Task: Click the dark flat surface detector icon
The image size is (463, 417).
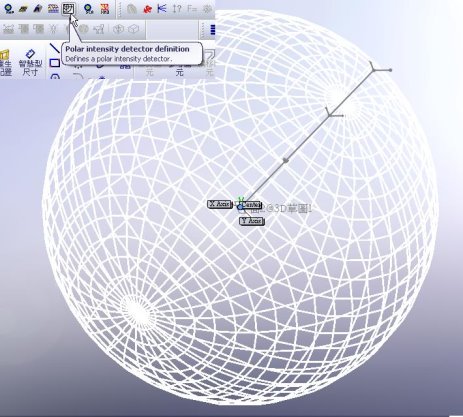Action: (x=23, y=9)
